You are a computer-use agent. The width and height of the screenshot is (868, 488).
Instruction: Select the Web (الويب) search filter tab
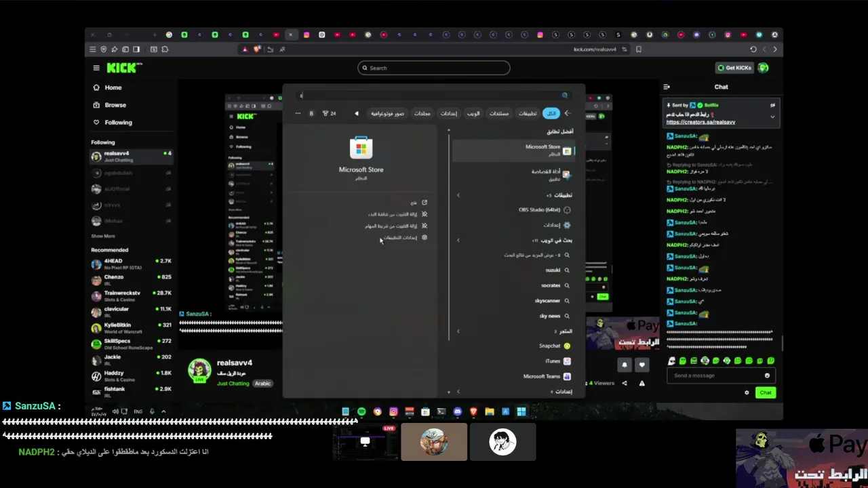click(x=473, y=113)
